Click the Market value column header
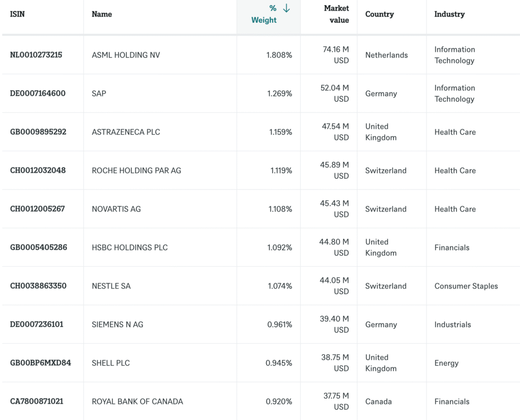Viewport: 520px width, 420px height. tap(336, 14)
